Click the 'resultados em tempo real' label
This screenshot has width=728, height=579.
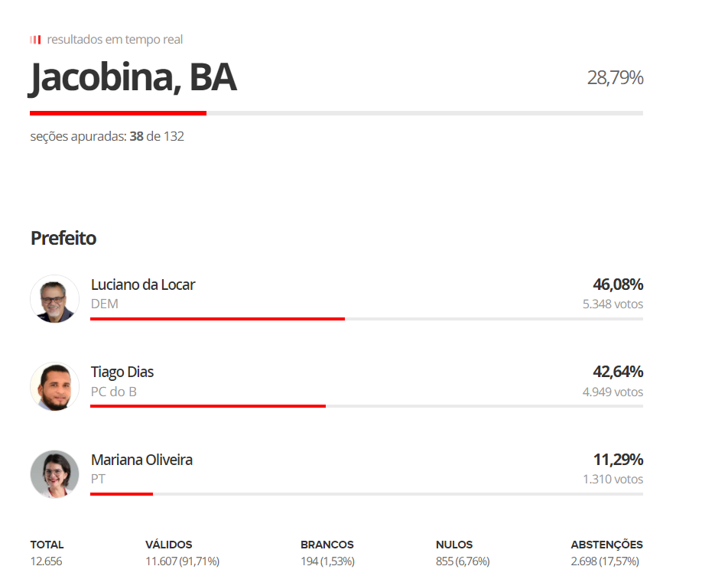(115, 40)
